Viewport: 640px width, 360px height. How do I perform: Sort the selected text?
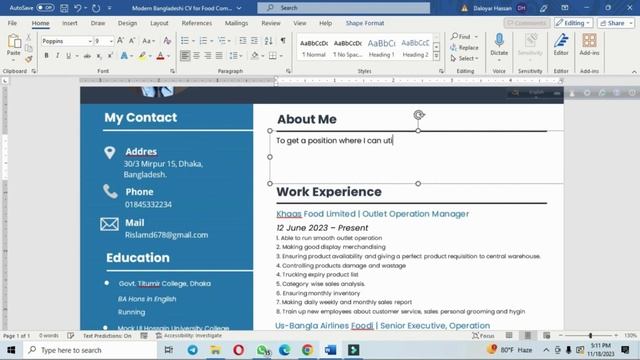[268, 41]
